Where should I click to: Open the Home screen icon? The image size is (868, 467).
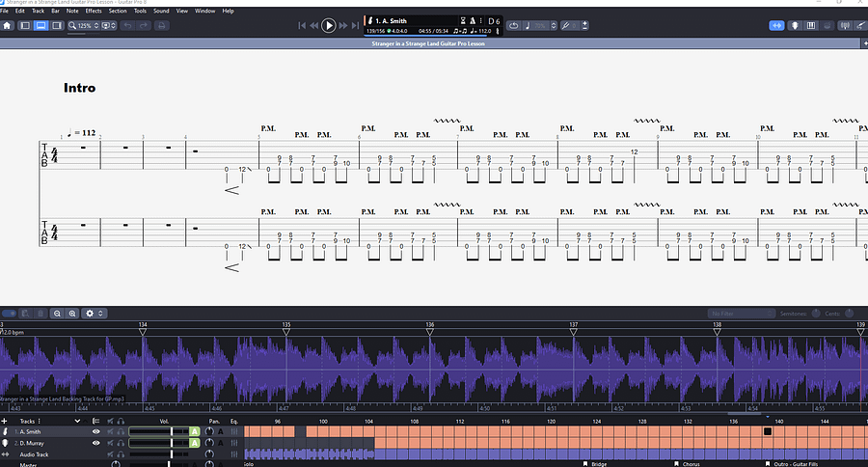coord(7,25)
